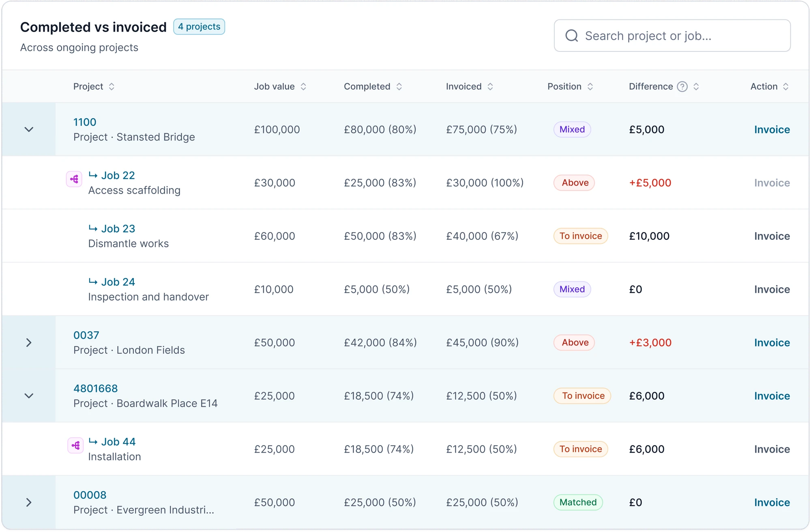This screenshot has height=532, width=811.
Task: Sort by the Position column arrows
Action: (590, 86)
